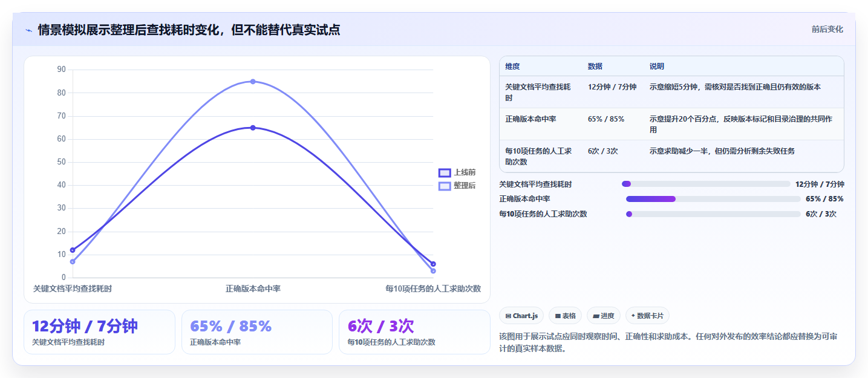Click progress value 6次 / 3次 beside bar
Viewport: 868px width, 378px height.
(x=821, y=213)
